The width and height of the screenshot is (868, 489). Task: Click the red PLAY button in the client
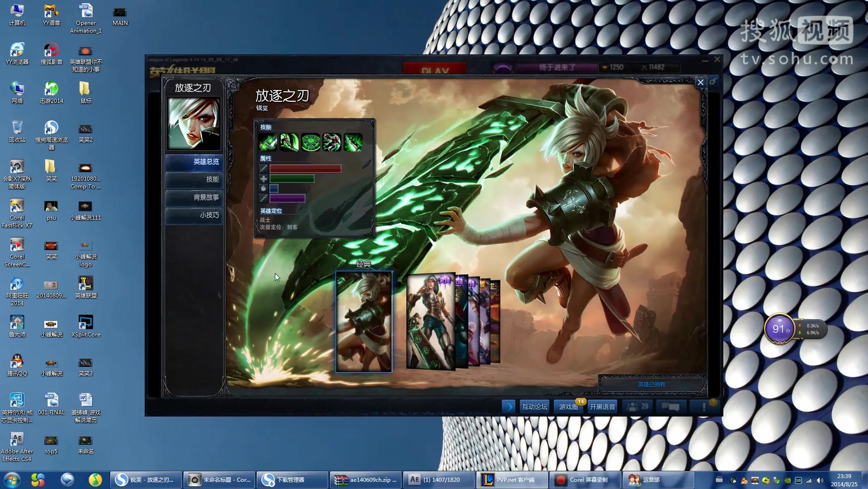coord(435,69)
